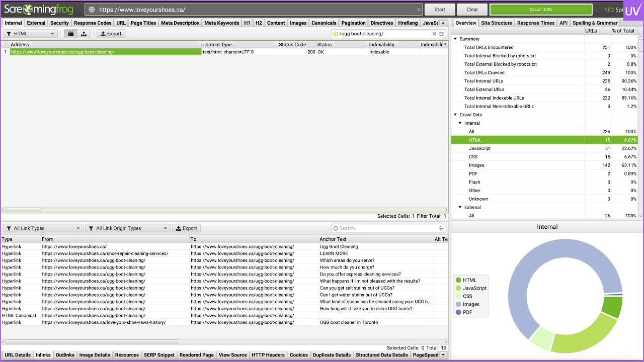Viewport: 644px width, 362px height.
Task: Clear the URL bar with X icon
Action: 419,10
